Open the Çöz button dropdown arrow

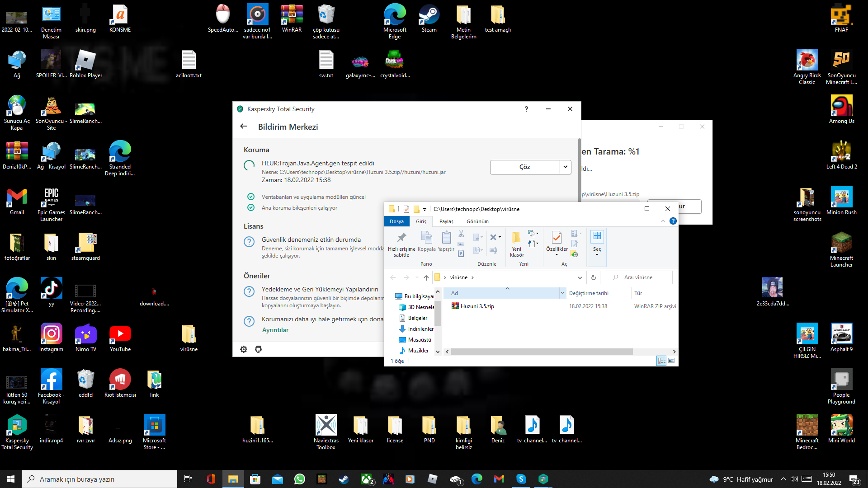tap(565, 167)
